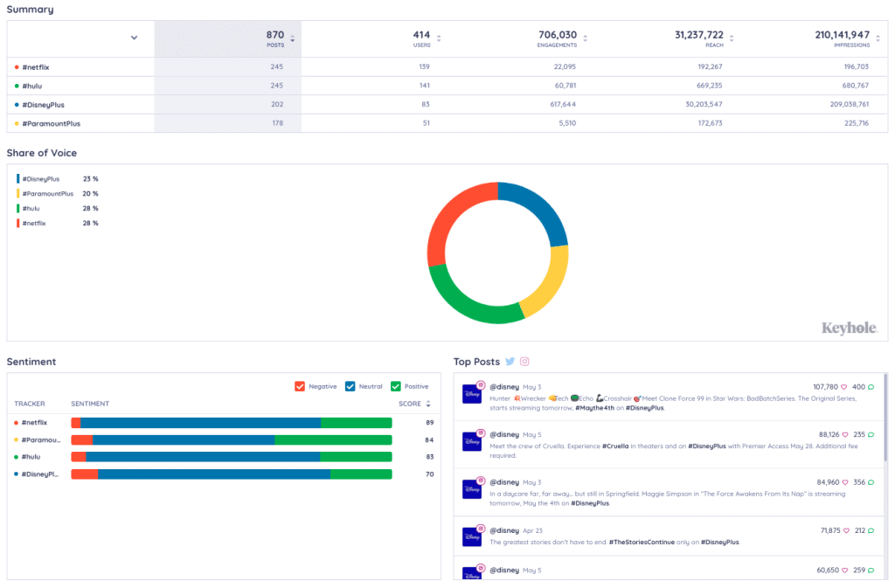Open the disney avatar on the Cruella post
This screenshot has width=895, height=588.
pos(472,441)
